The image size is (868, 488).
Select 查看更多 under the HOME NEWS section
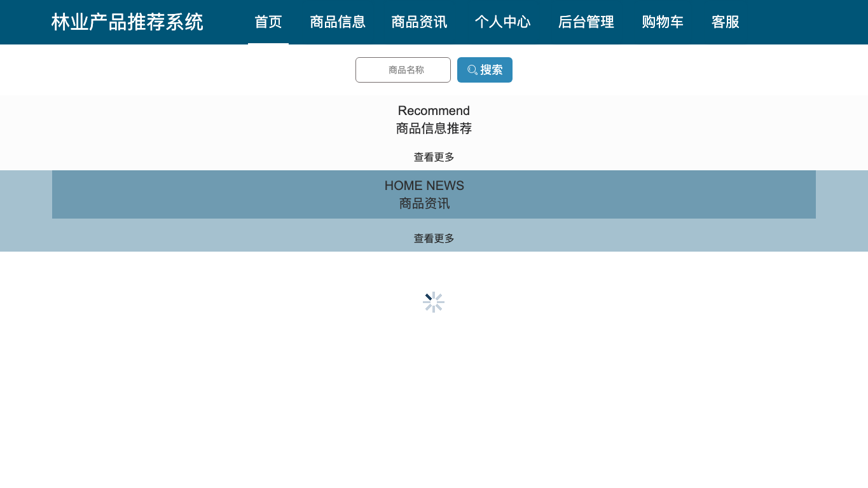click(x=434, y=238)
